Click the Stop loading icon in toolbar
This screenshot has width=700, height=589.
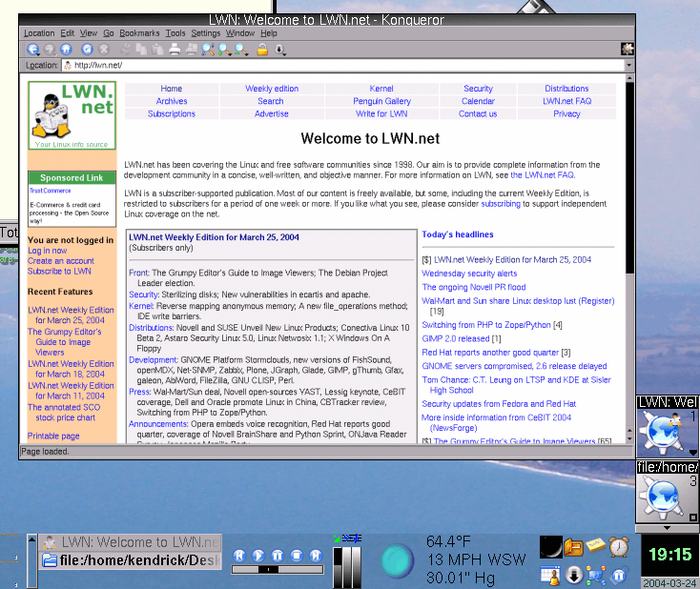(104, 50)
